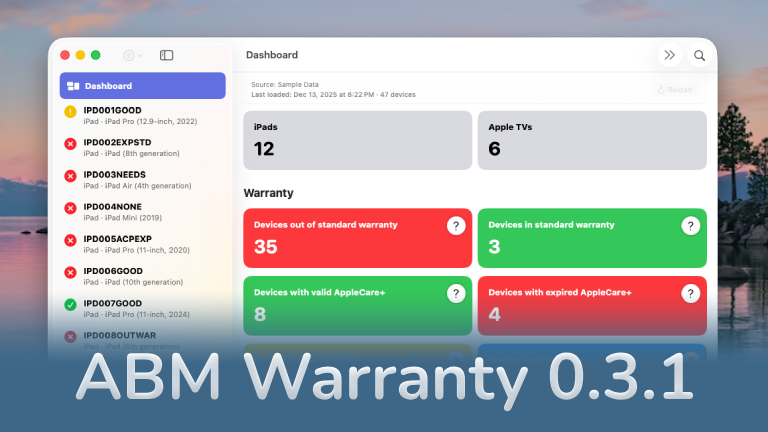Image resolution: width=768 pixels, height=432 pixels.
Task: Open help for out of standard warranty
Action: (456, 226)
